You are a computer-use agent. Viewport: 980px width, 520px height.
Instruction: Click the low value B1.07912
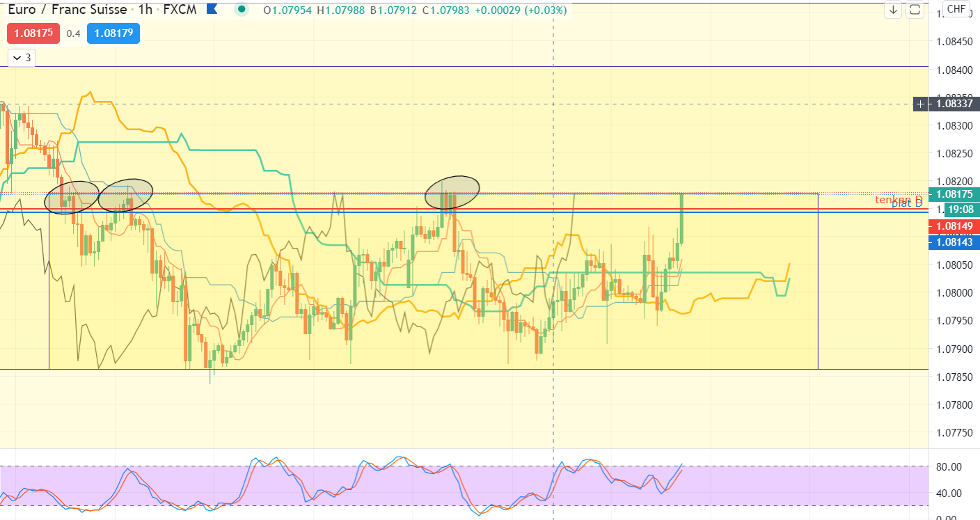[395, 10]
